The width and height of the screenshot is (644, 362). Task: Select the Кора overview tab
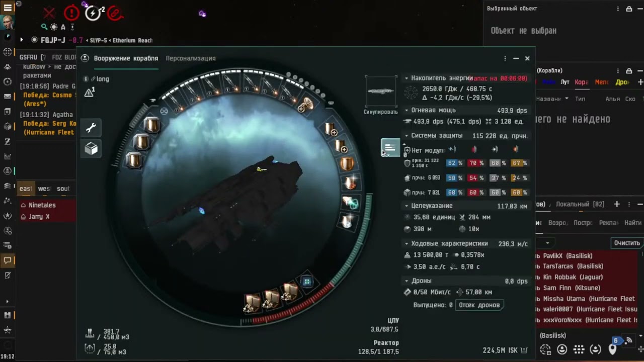(x=581, y=82)
